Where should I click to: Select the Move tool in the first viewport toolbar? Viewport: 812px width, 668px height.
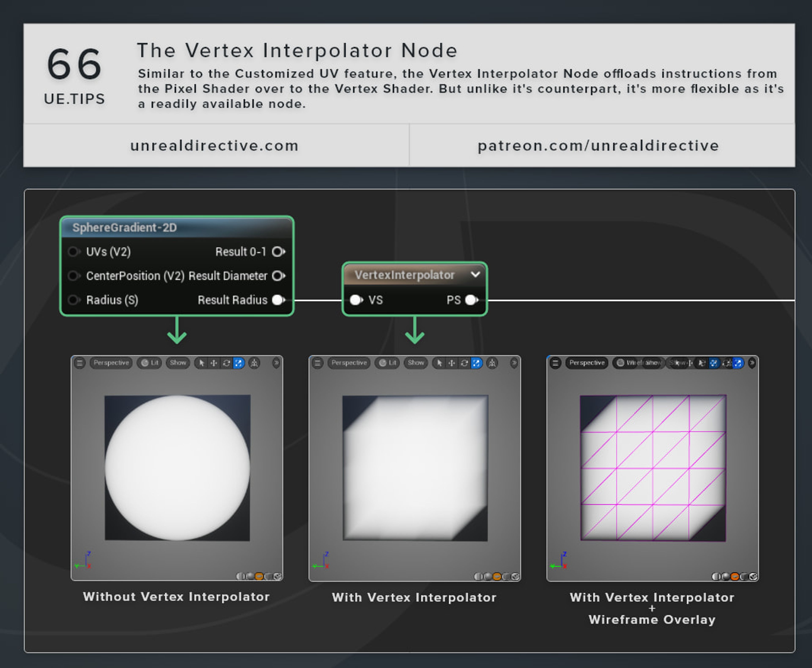click(214, 363)
